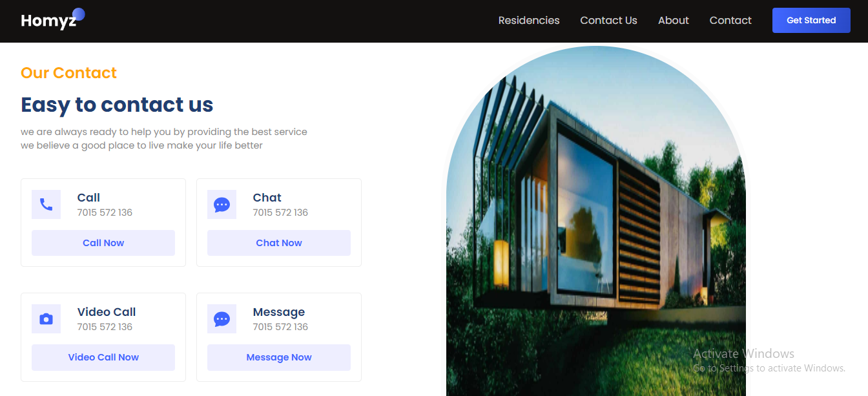Click the arched house image
Viewport: 868px width, 396px height.
pyautogui.click(x=596, y=221)
